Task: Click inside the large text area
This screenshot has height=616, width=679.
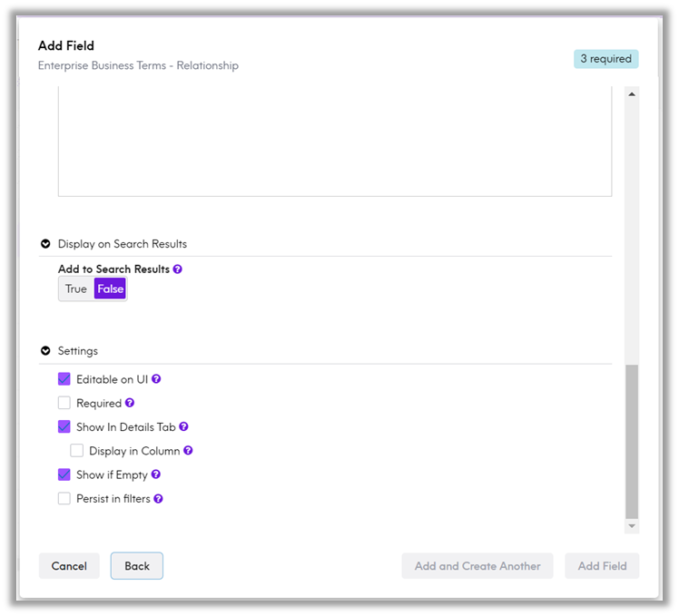Action: (x=334, y=141)
